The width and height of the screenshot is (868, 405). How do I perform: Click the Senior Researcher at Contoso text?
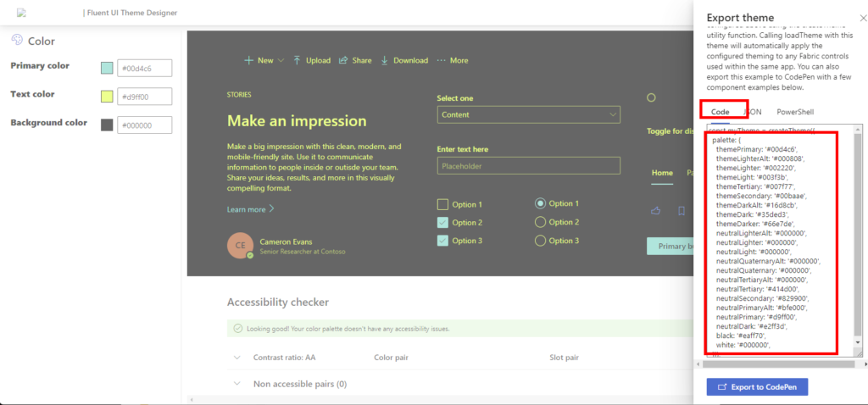click(303, 251)
